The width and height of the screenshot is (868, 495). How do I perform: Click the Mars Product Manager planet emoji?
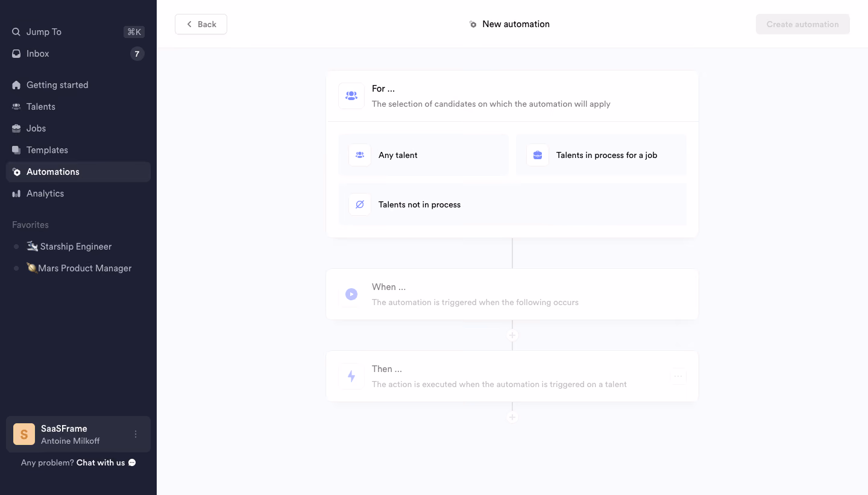pyautogui.click(x=32, y=268)
